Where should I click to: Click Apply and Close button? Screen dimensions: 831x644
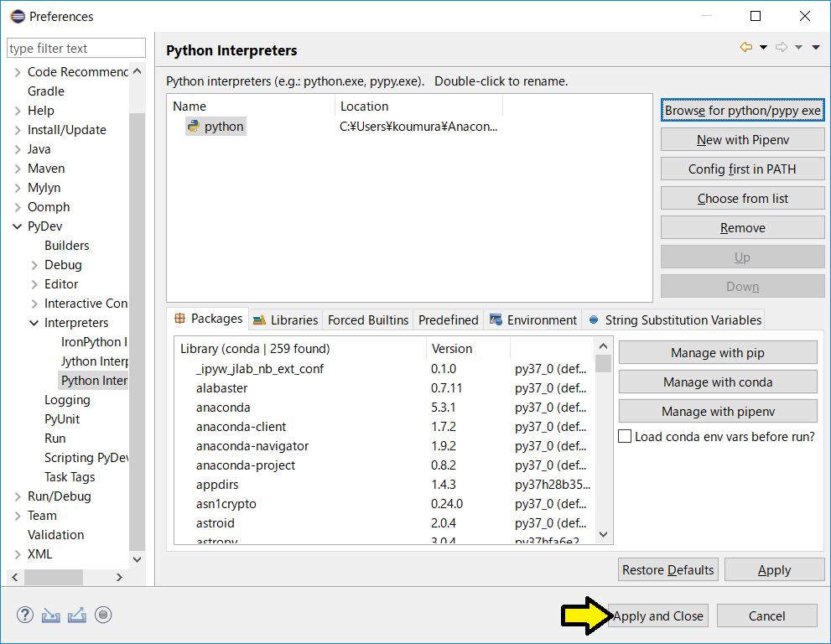point(657,615)
